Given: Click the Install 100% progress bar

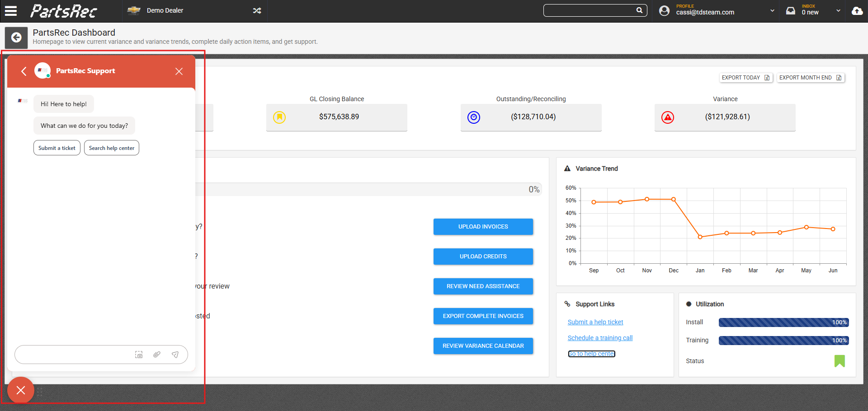Looking at the screenshot, I should [x=784, y=322].
